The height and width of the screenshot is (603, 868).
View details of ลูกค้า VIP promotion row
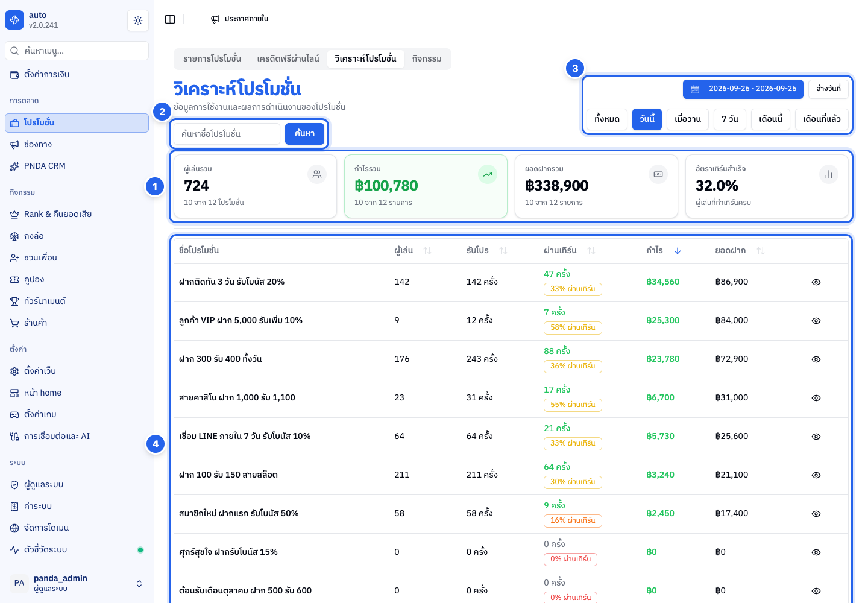816,321
